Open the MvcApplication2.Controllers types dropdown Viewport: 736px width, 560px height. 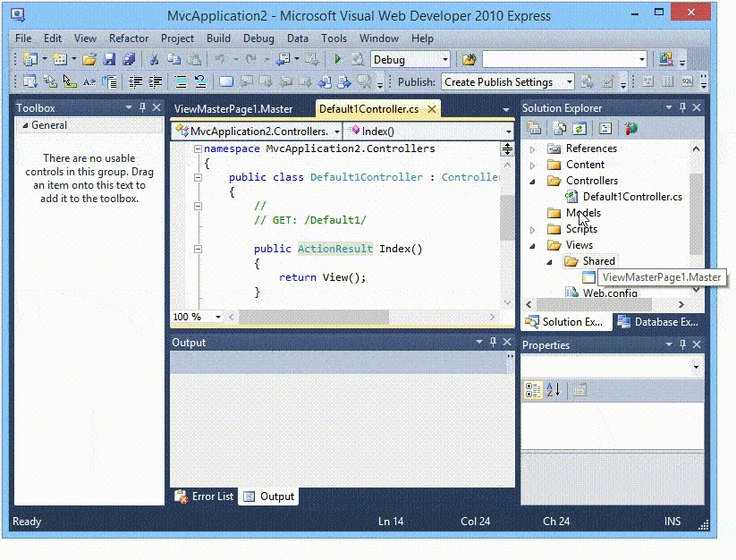pyautogui.click(x=336, y=132)
